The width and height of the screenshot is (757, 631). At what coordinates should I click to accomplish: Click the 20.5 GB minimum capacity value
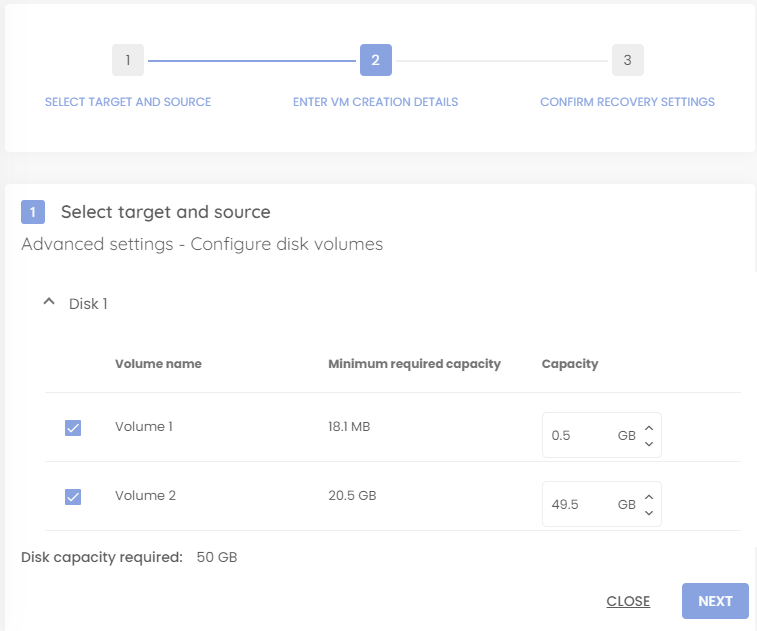pyautogui.click(x=352, y=496)
